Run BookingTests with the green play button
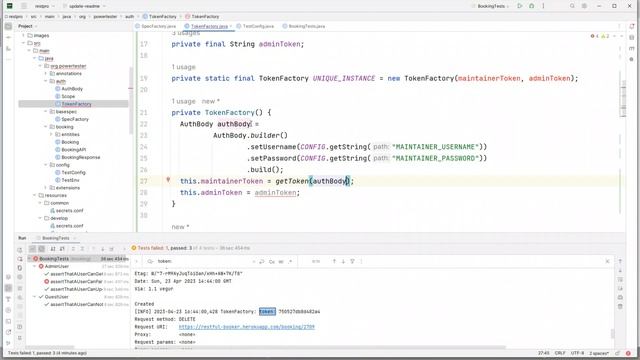 coord(520,6)
